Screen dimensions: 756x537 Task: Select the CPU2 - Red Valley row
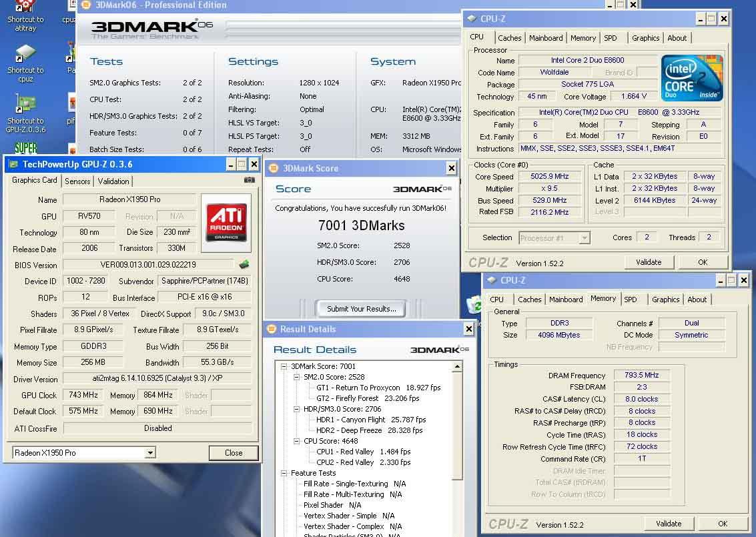(364, 462)
